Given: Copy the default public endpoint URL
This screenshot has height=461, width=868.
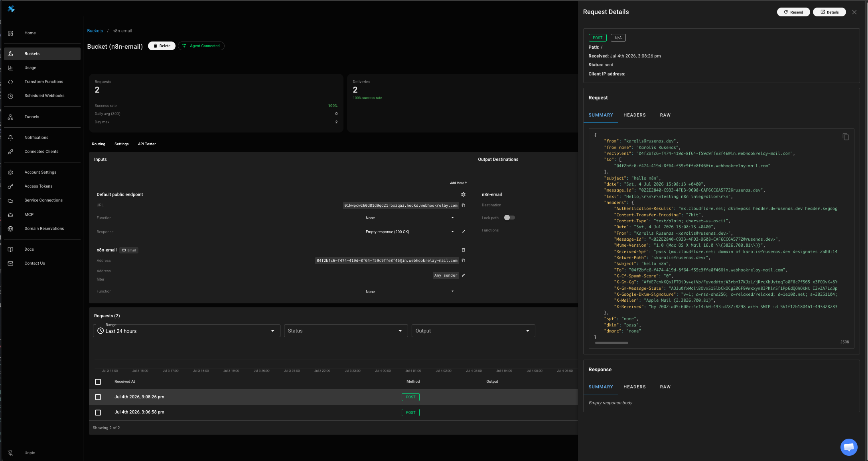Looking at the screenshot, I should tap(463, 206).
